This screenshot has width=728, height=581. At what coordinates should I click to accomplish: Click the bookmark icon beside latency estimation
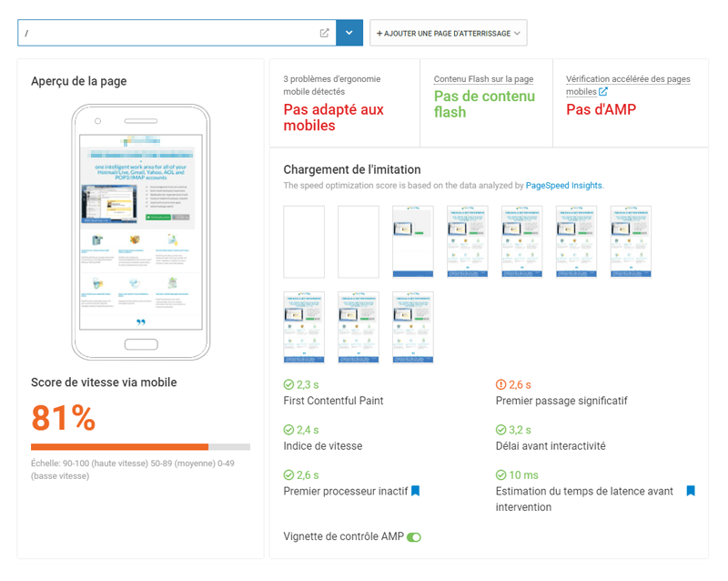pyautogui.click(x=690, y=491)
